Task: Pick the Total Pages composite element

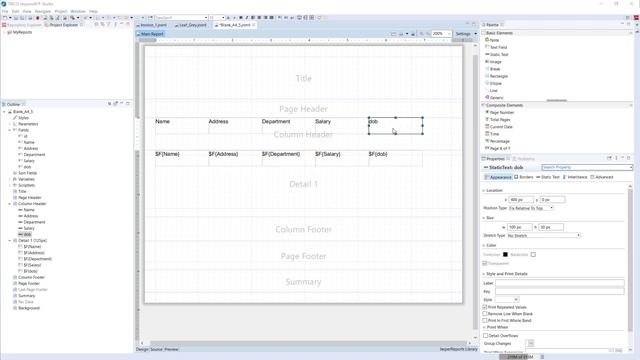Action: tap(497, 120)
